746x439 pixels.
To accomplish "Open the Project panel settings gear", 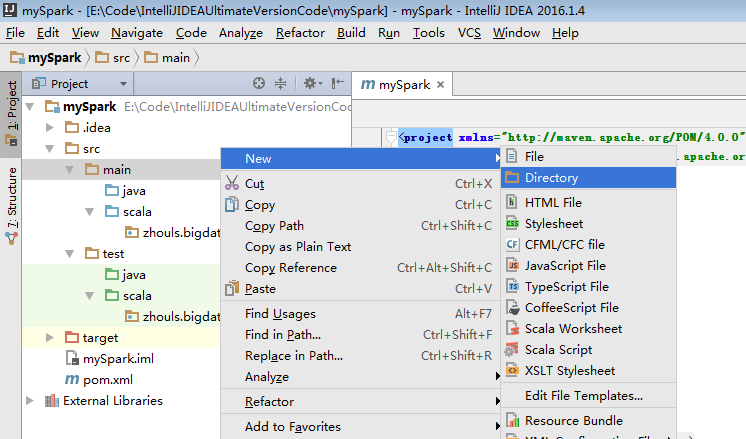I will pyautogui.click(x=313, y=83).
